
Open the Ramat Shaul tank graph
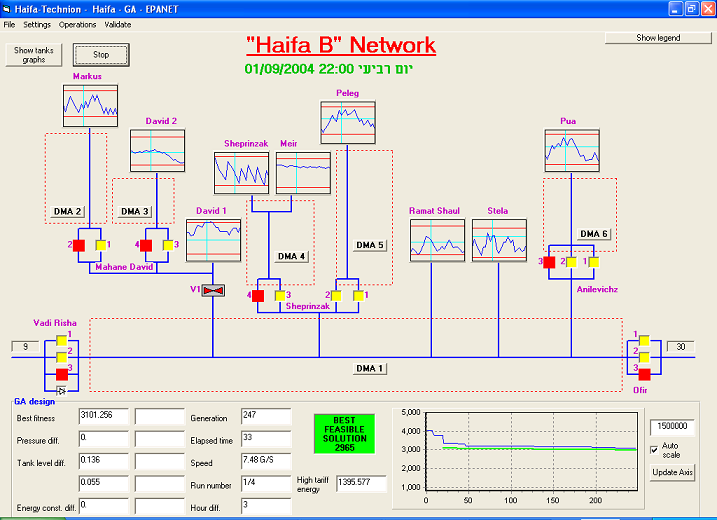(438, 241)
